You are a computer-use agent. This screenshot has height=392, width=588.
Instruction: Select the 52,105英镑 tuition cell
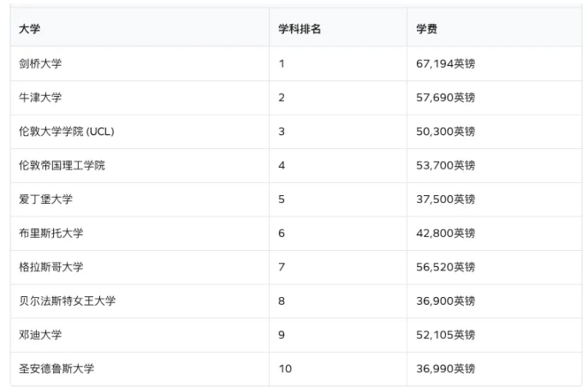click(x=445, y=335)
